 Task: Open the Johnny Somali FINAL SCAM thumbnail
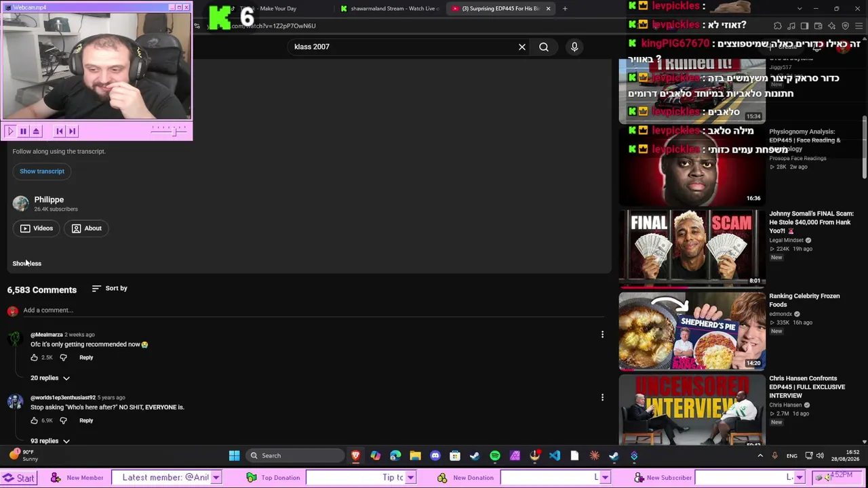pyautogui.click(x=692, y=248)
